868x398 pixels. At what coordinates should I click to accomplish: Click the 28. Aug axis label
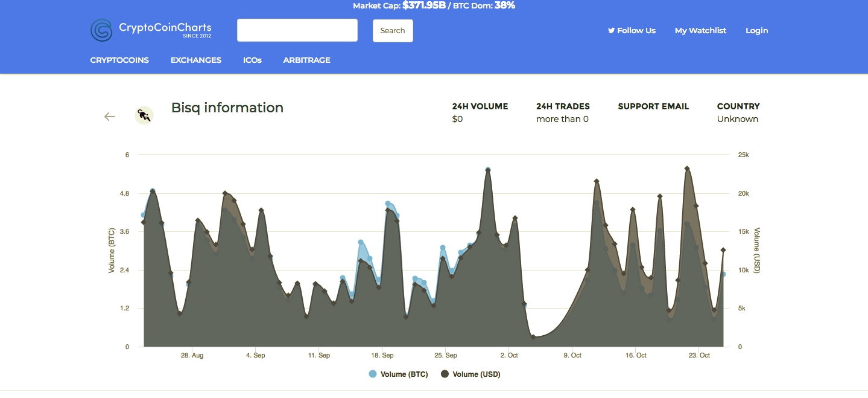pos(192,356)
